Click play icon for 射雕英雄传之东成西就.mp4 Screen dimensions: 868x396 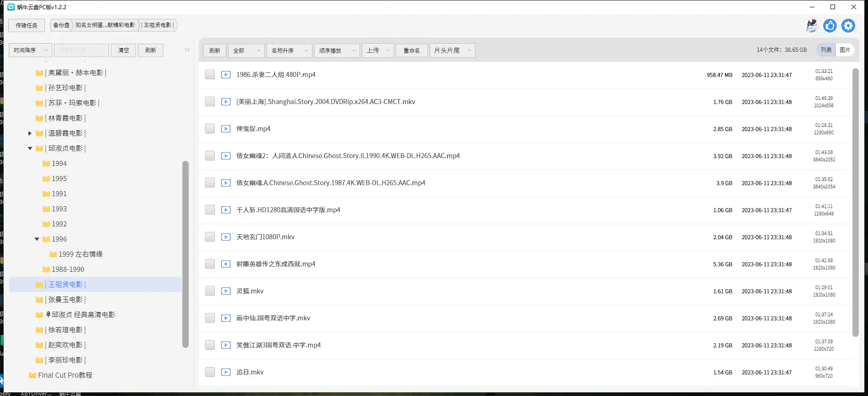(226, 264)
